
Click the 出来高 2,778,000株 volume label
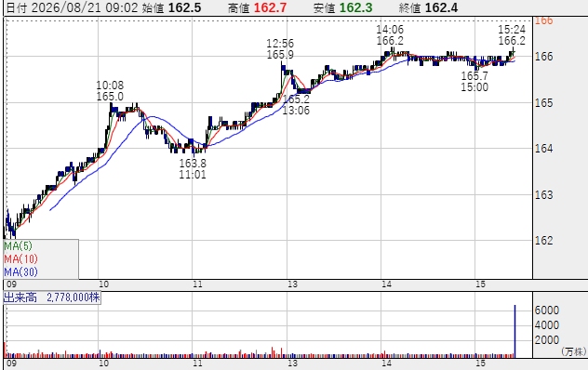(52, 297)
